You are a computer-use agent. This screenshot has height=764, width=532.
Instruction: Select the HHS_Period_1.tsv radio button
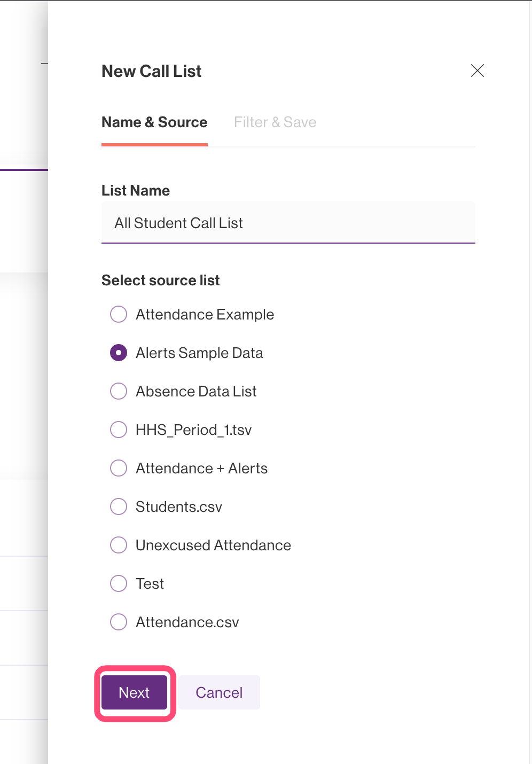(x=119, y=430)
